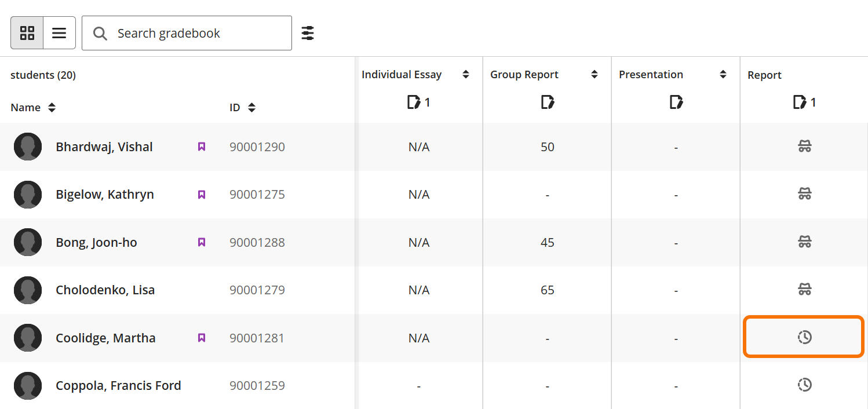Click ID 90001290
The width and height of the screenshot is (868, 409).
click(257, 147)
